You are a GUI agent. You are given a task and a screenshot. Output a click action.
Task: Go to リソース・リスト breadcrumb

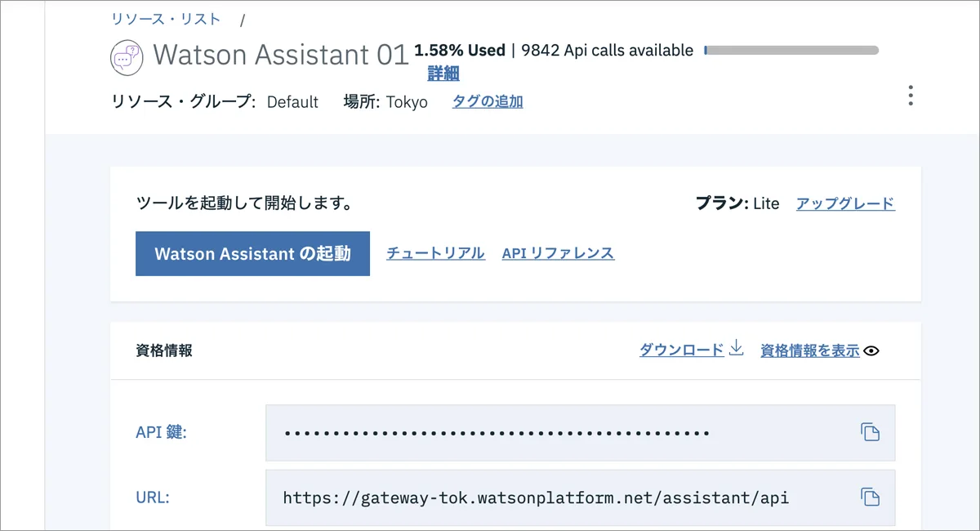[x=167, y=18]
